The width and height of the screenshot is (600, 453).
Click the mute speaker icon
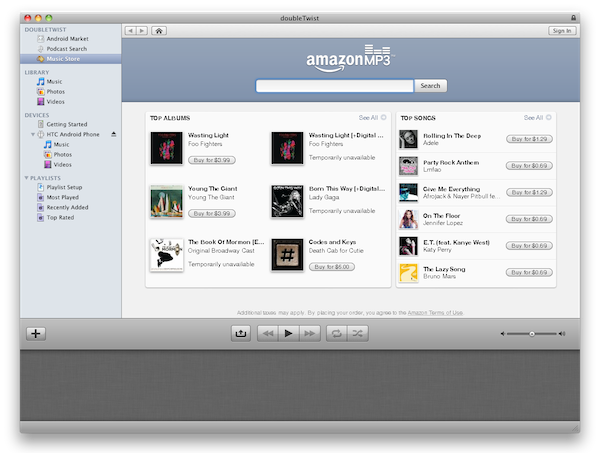tap(502, 334)
